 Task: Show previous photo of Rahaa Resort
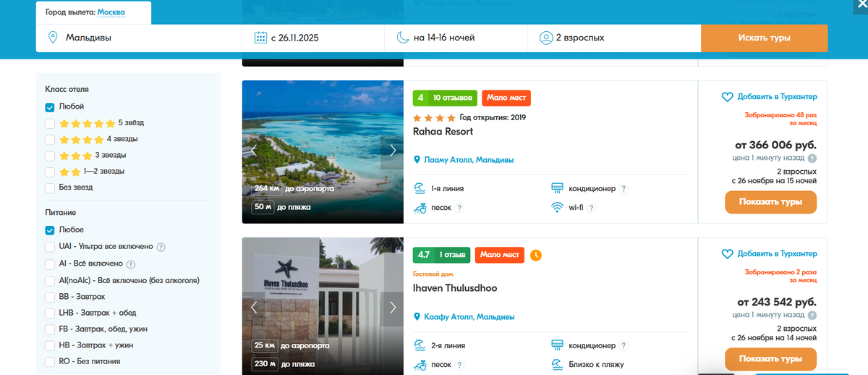(x=254, y=151)
